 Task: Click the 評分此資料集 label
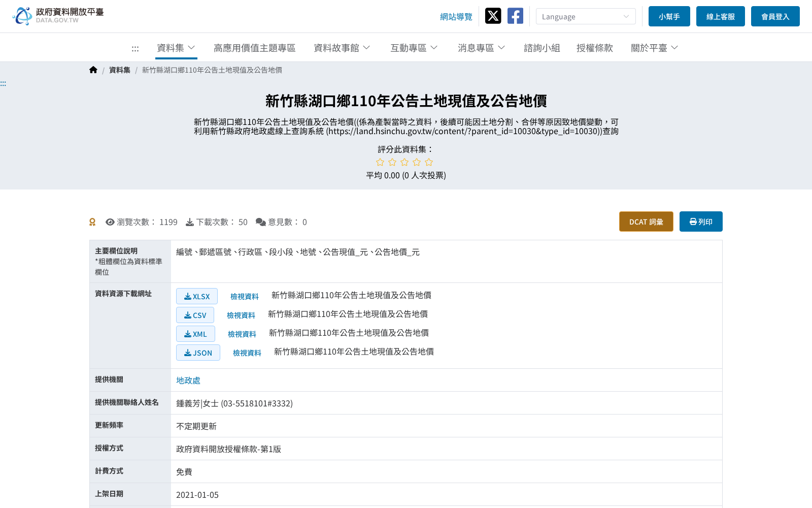(406, 149)
